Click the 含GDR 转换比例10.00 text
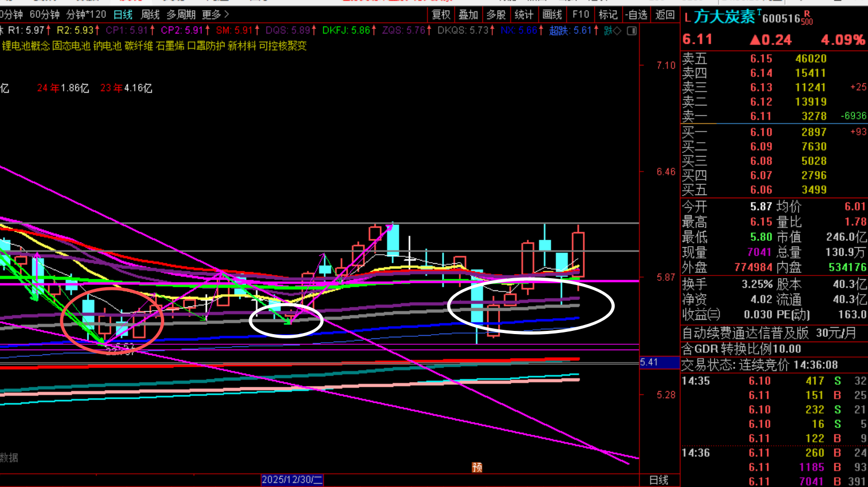Screen dimensions: 868x487 pyautogui.click(x=742, y=349)
